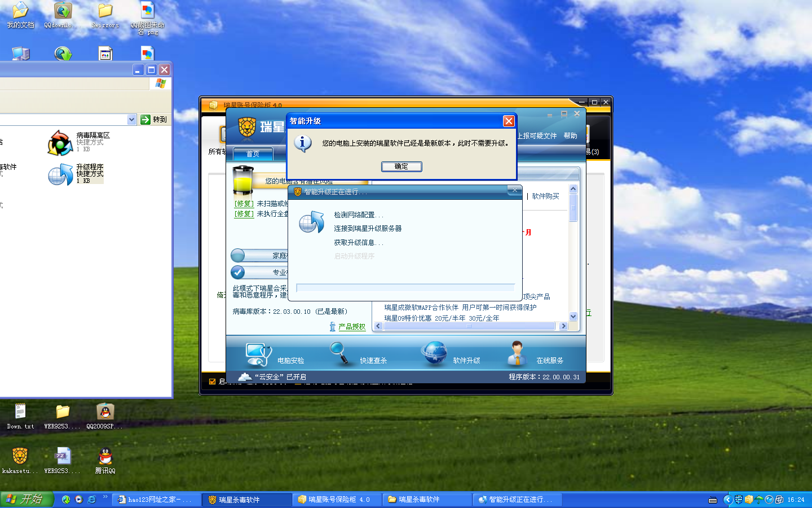This screenshot has height=508, width=812.
Task: Open 我的文档 desktop folder
Action: (20, 15)
